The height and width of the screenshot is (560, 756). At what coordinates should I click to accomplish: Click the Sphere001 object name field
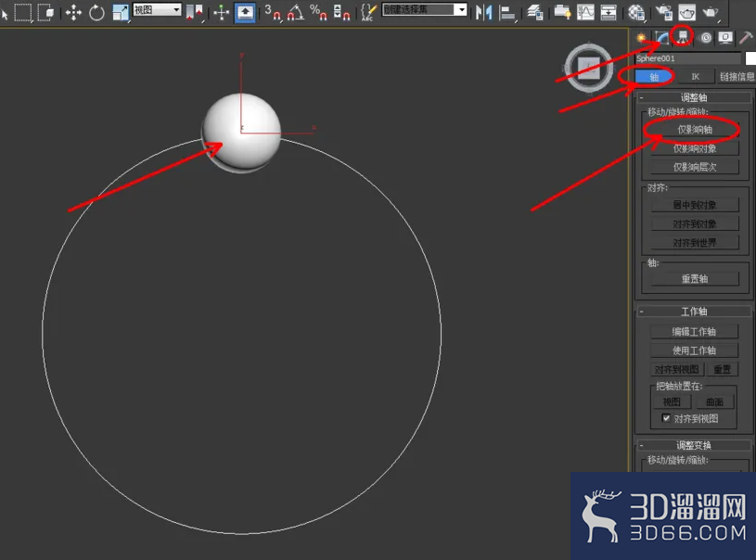(x=687, y=58)
